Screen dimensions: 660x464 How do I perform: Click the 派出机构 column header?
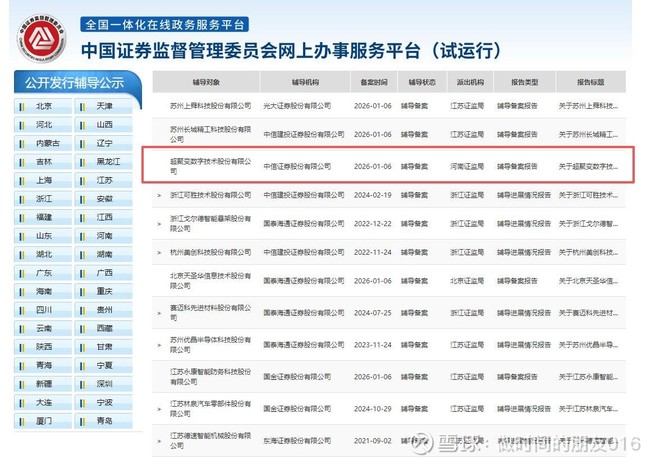[x=470, y=82]
